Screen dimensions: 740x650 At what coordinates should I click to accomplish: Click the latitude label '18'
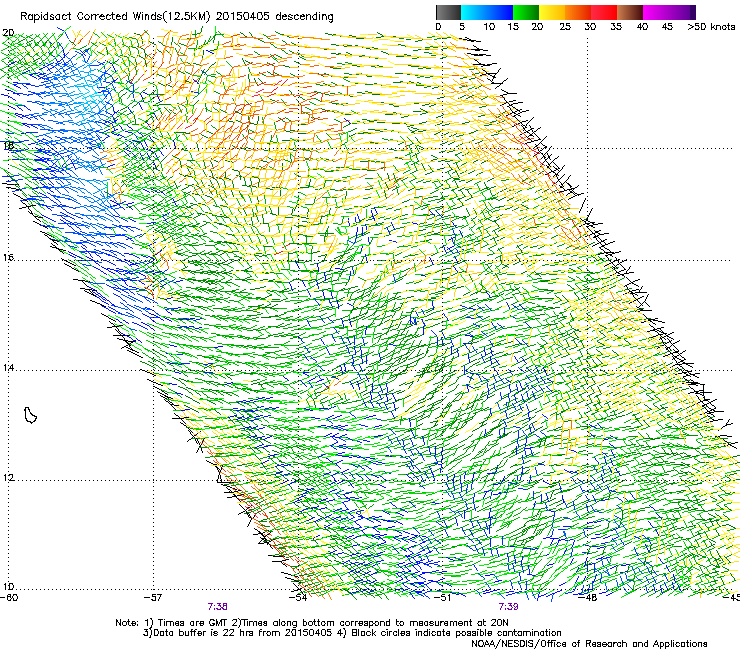[x=8, y=146]
